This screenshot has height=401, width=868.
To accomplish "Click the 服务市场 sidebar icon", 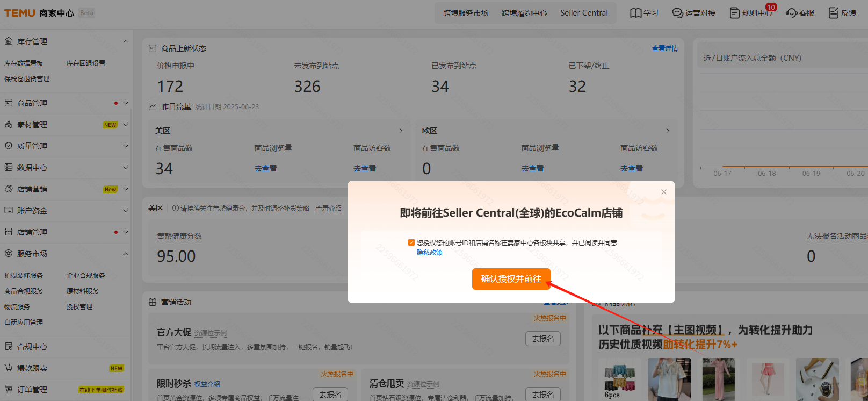I will (9, 253).
